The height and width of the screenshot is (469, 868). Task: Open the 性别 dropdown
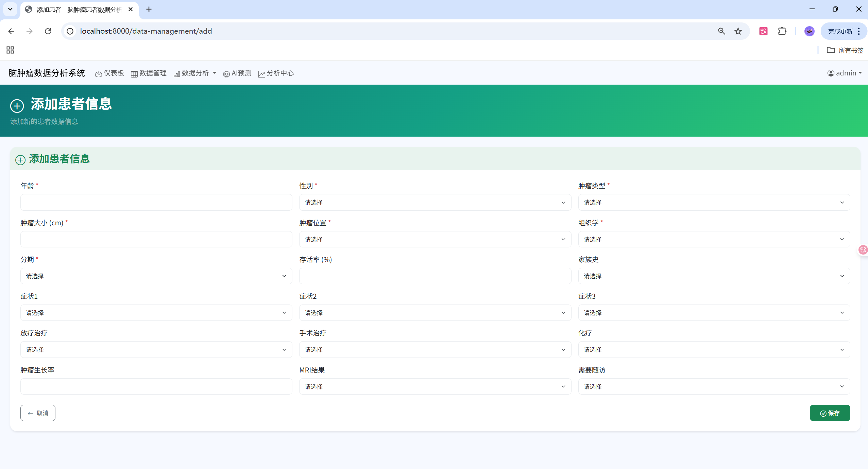435,202
